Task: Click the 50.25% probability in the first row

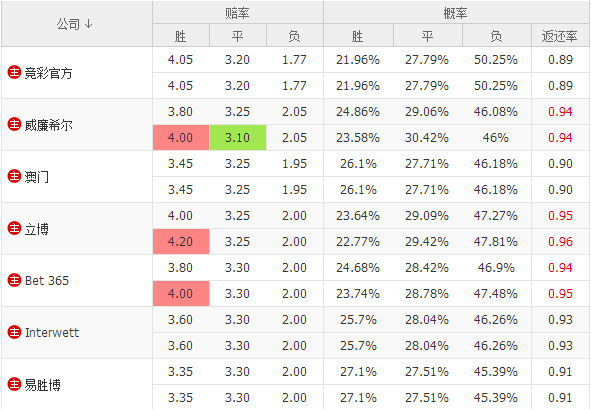Action: 496,60
